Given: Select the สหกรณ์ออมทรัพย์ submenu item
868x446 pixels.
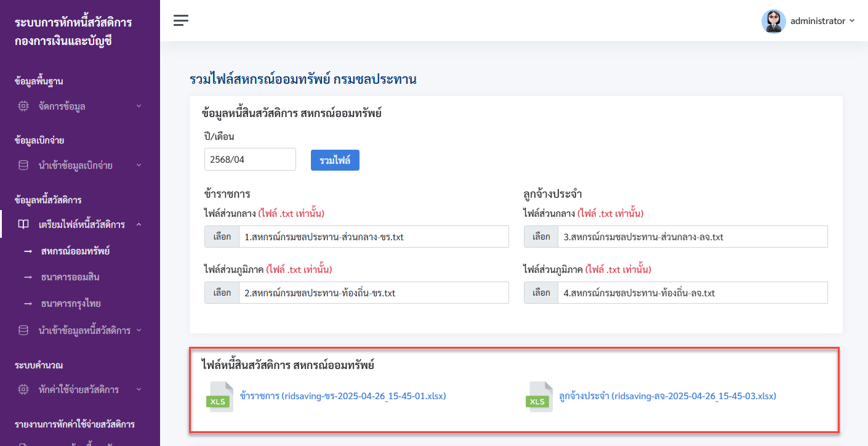Looking at the screenshot, I should pyautogui.click(x=75, y=251).
